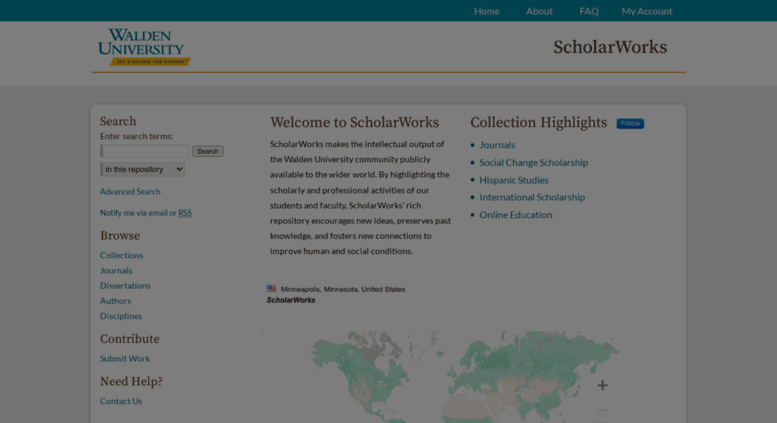Go to the FAQ page
The width and height of the screenshot is (777, 423).
click(x=589, y=11)
